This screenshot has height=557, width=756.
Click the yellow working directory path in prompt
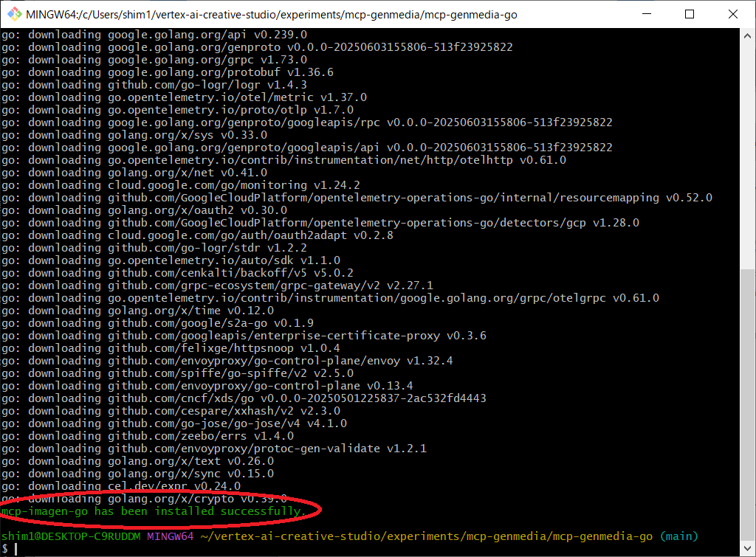pyautogui.click(x=426, y=536)
